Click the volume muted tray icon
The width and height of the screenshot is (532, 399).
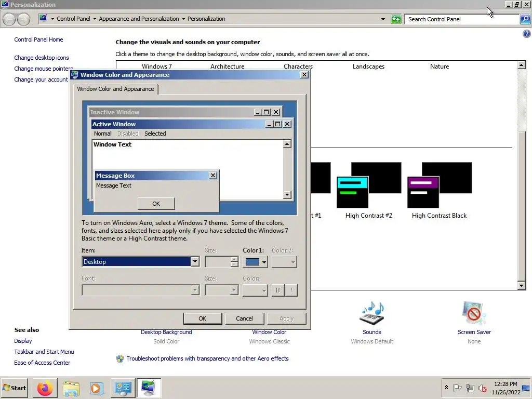coord(482,388)
